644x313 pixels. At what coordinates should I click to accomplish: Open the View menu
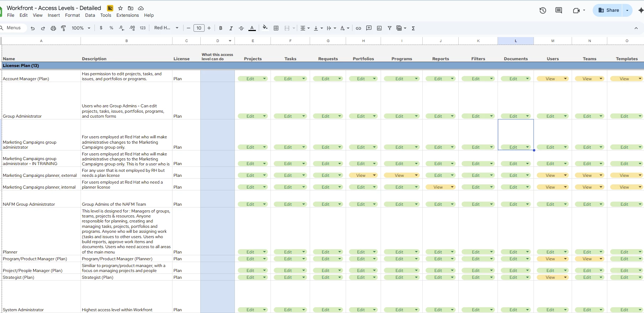[x=37, y=15]
